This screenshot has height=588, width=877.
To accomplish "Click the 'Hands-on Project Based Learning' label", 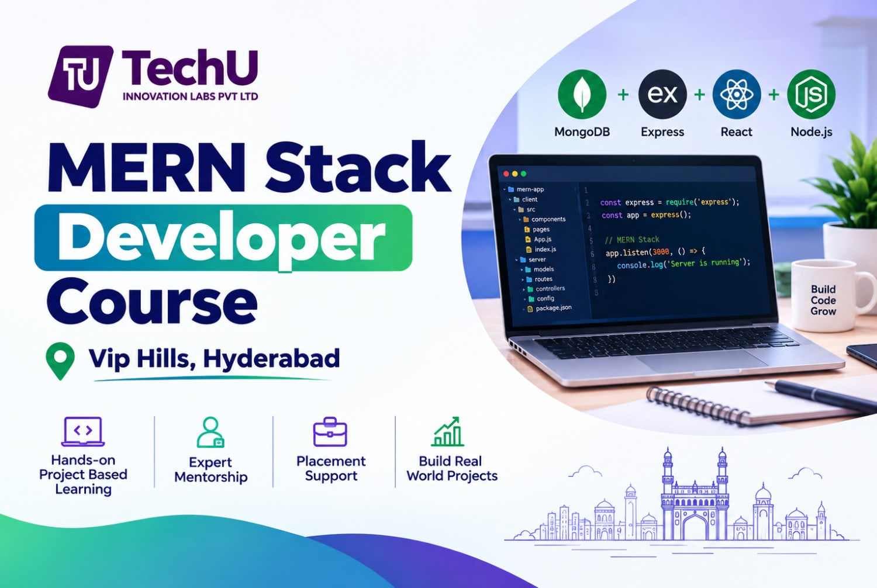I will click(83, 475).
